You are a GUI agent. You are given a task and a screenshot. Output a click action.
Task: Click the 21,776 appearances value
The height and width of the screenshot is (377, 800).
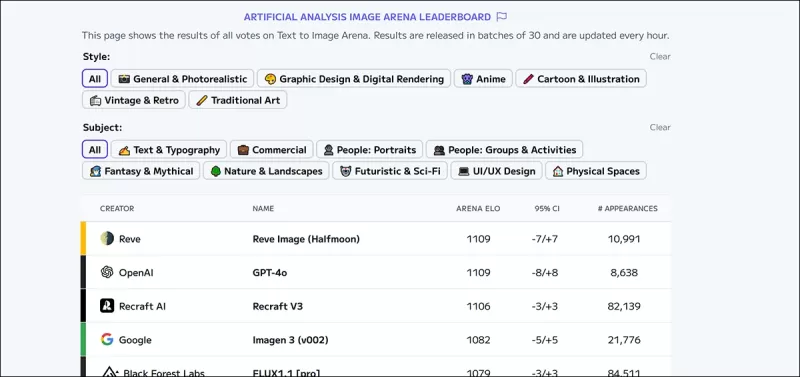click(624, 340)
